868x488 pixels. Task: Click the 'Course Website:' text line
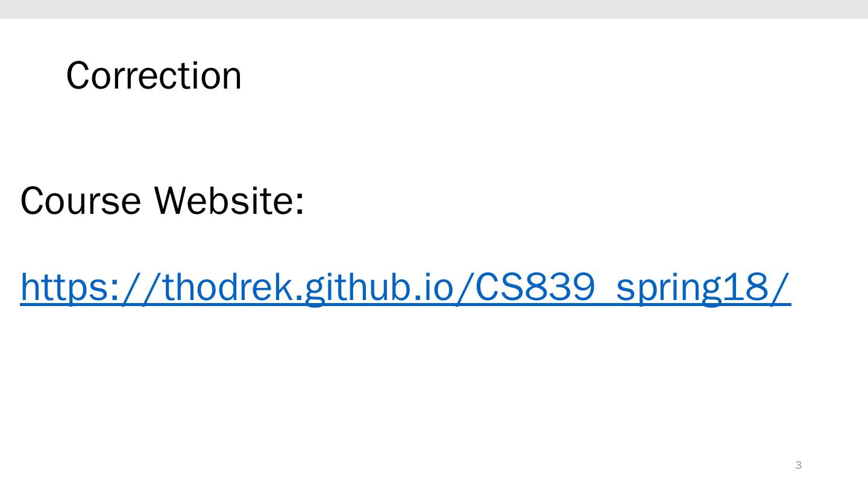[x=163, y=201]
